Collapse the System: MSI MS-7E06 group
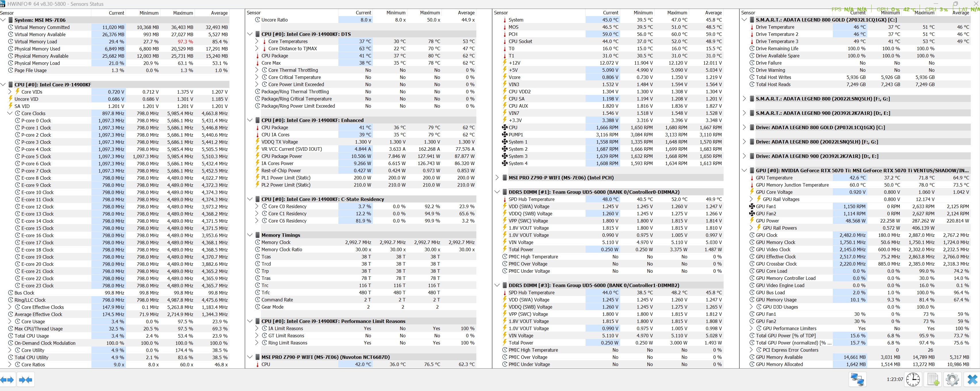This screenshot has width=980, height=391. (x=3, y=20)
